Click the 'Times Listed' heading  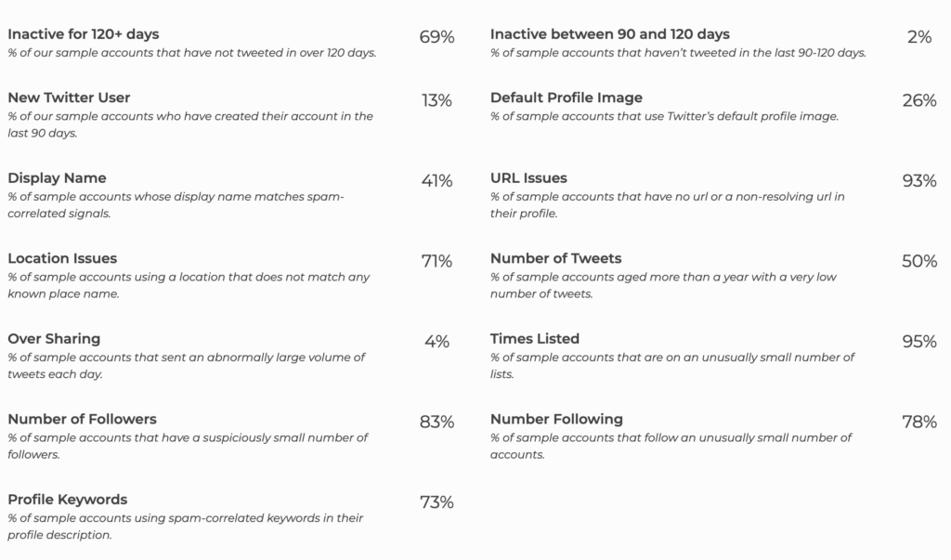click(535, 339)
